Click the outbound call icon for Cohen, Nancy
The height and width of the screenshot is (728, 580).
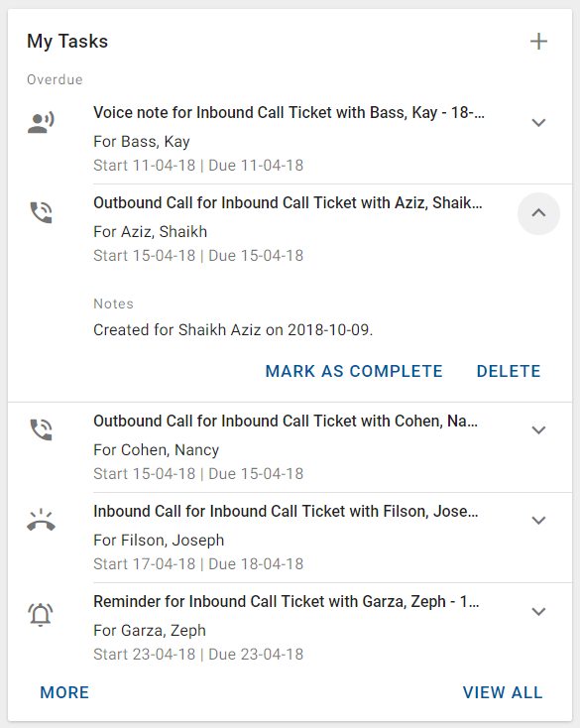tap(41, 429)
